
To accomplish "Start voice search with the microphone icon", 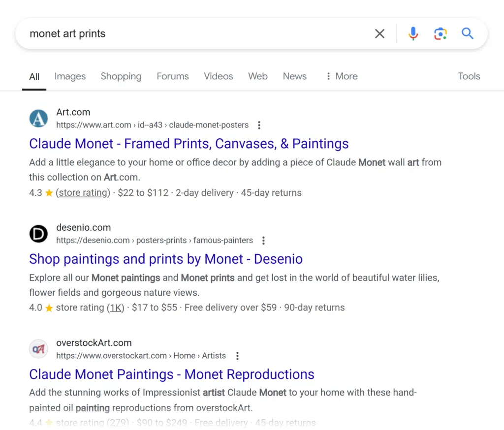I will tap(413, 33).
